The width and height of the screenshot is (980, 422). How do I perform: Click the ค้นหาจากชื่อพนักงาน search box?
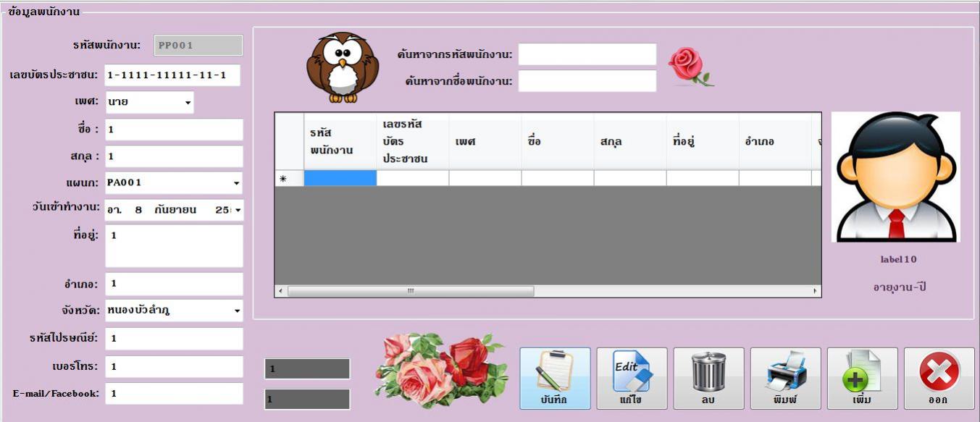[587, 81]
